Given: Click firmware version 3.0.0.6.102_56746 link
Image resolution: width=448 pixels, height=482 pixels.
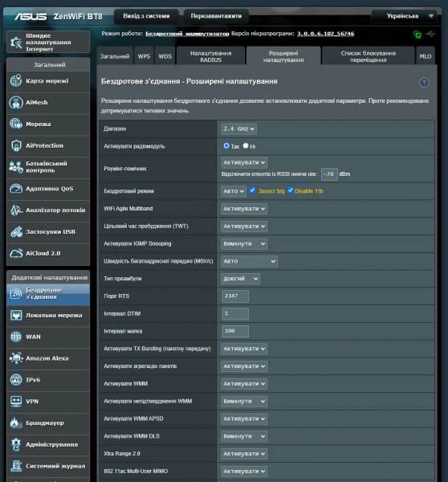Looking at the screenshot, I should pos(325,34).
